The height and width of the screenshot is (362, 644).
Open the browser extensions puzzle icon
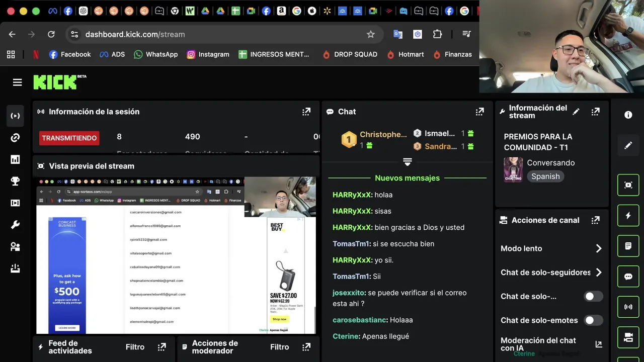[437, 34]
